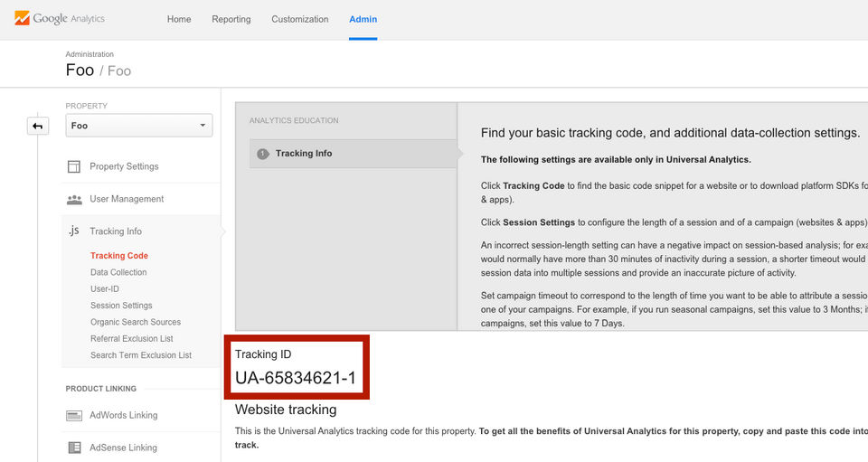Viewport: 868px width, 462px height.
Task: Click the ANALYTICS EDUCATION label
Action: (x=294, y=120)
